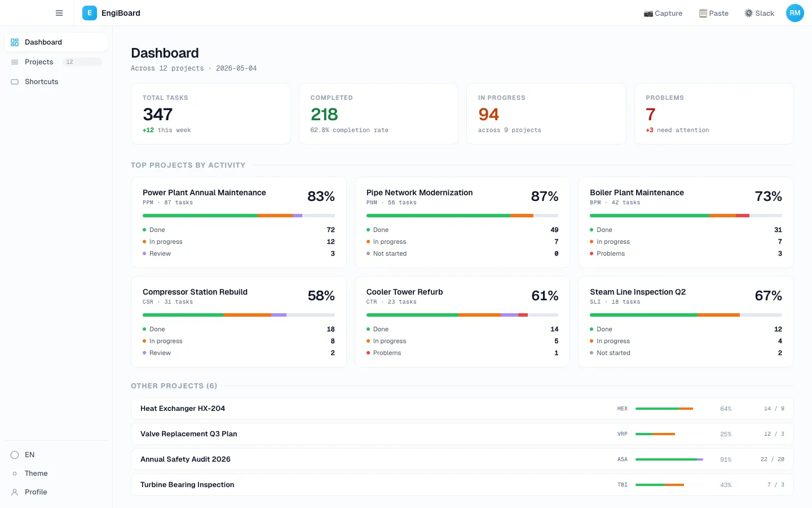Open the Steam Line Inspection Q2 project
The image size is (812, 508).
(x=686, y=322)
